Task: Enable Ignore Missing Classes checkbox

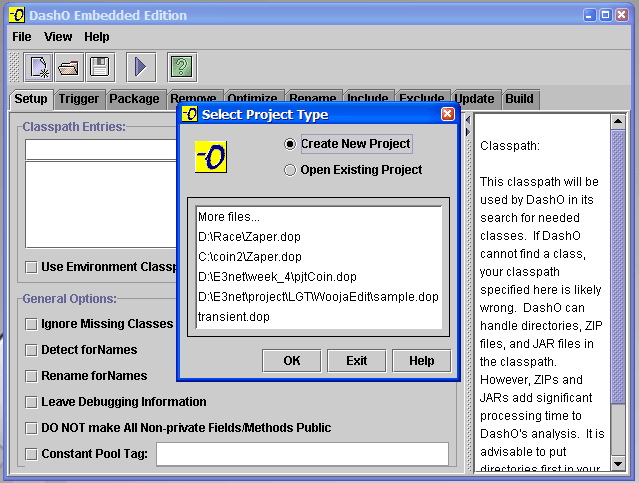Action: tap(31, 324)
